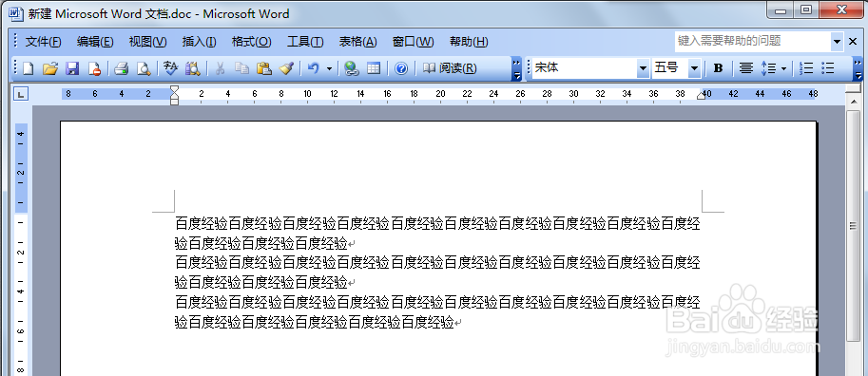The height and width of the screenshot is (376, 868).
Task: Open the 窗口(W) menu
Action: pyautogui.click(x=413, y=42)
